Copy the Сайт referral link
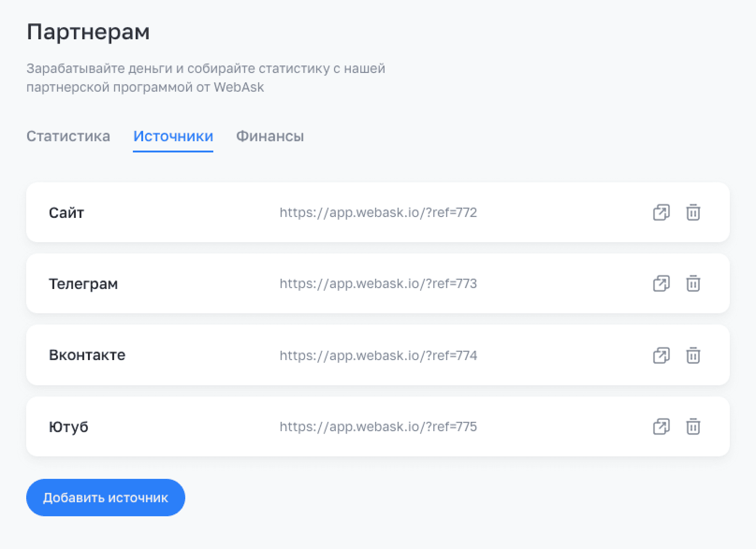Image resolution: width=756 pixels, height=549 pixels. point(661,212)
